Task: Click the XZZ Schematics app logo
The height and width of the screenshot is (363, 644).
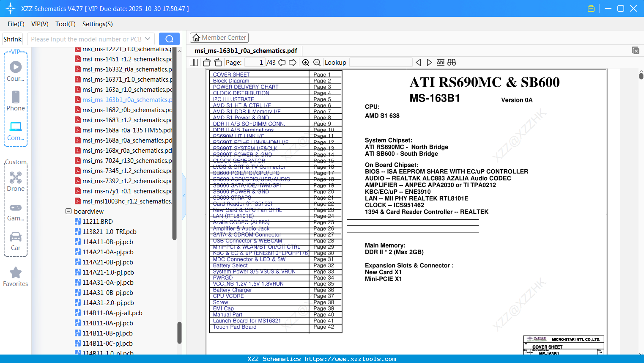Action: pyautogui.click(x=11, y=8)
